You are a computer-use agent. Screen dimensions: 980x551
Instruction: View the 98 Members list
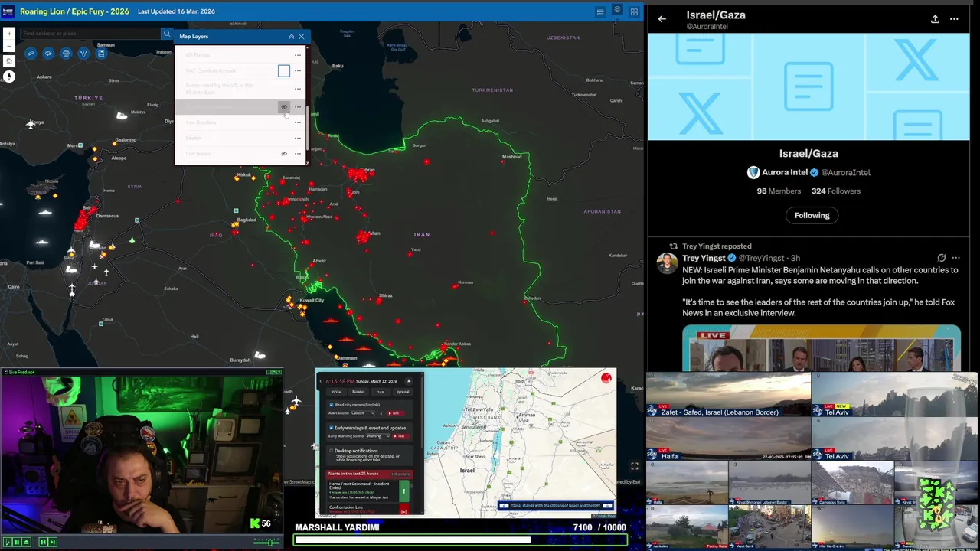click(x=779, y=191)
